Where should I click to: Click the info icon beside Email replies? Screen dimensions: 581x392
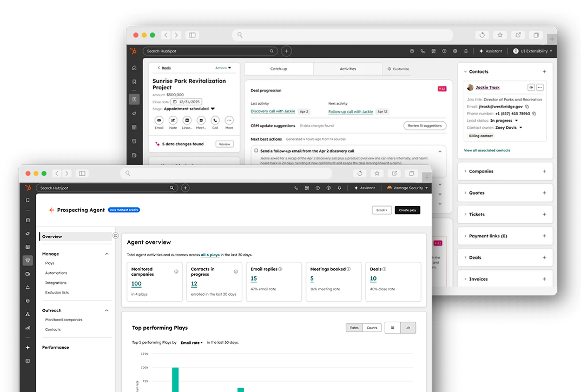coord(280,269)
